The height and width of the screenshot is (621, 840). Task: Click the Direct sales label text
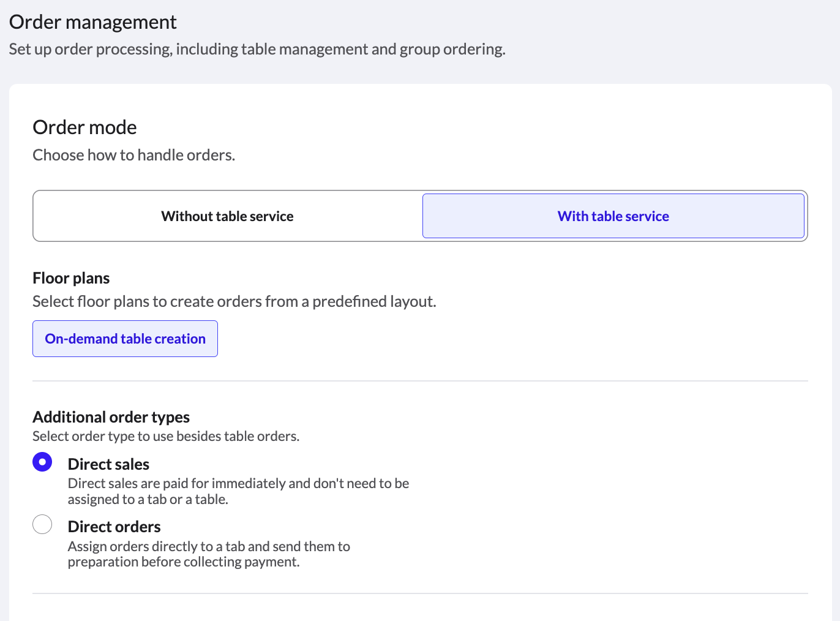pos(108,464)
